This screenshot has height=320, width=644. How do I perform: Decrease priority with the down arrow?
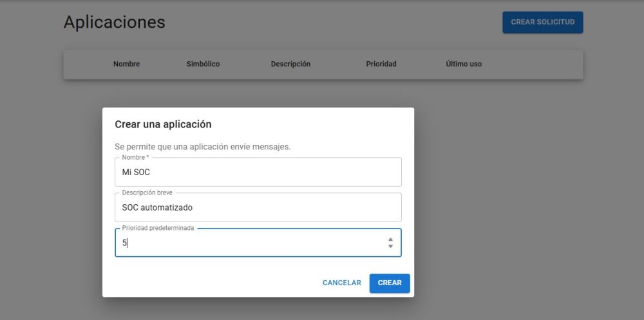391,246
